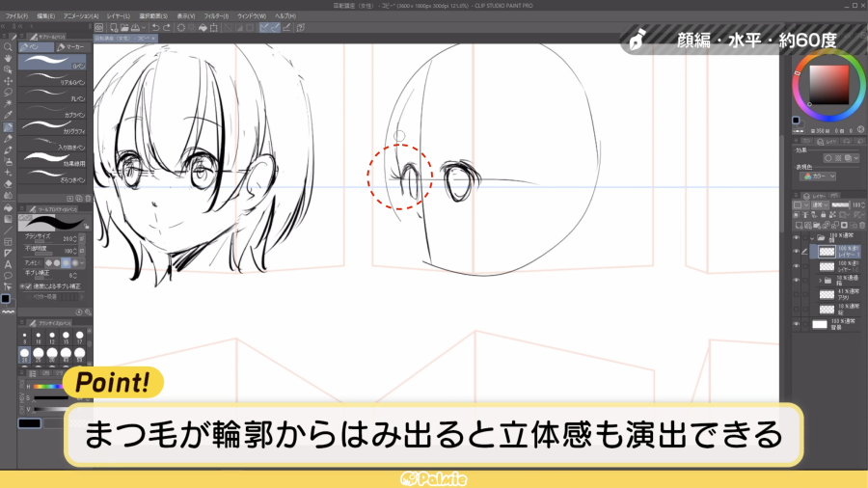
Task: Toggle the eye icon of the 背景 layer
Action: click(x=797, y=324)
